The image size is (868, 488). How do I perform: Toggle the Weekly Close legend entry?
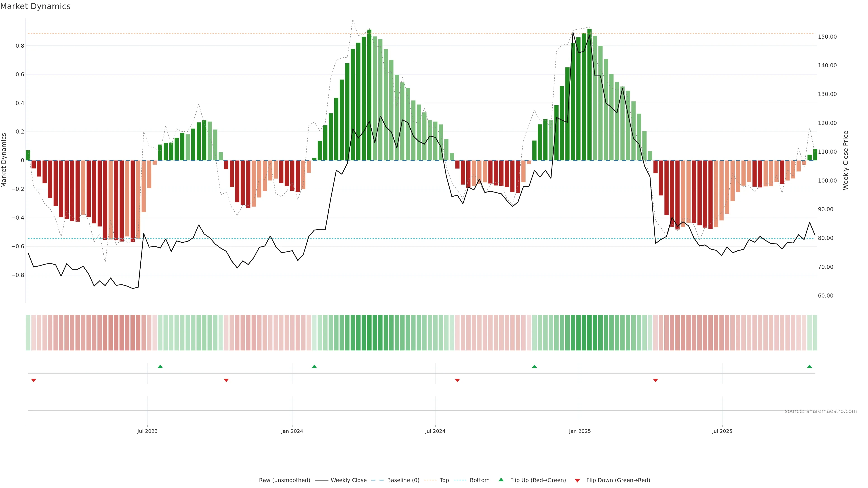coord(348,480)
